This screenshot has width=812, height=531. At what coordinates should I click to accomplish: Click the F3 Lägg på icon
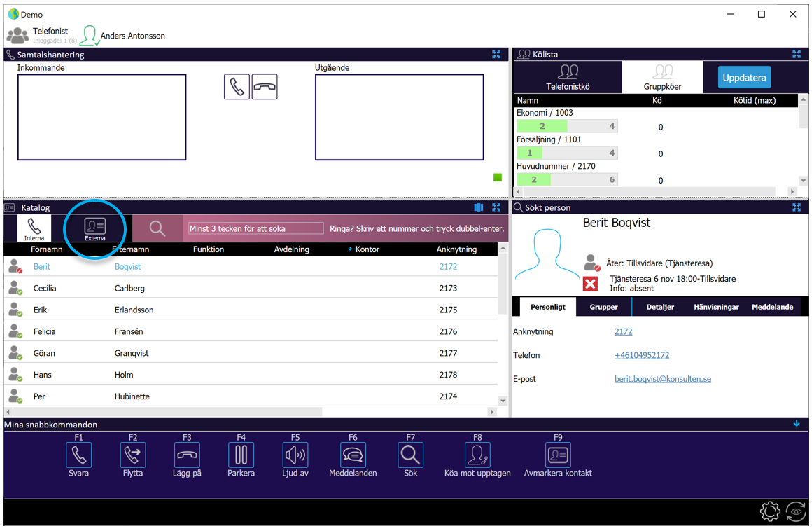[187, 455]
